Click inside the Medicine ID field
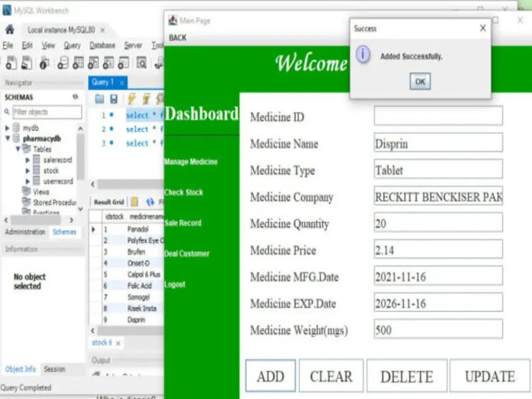The image size is (532, 399). click(437, 115)
